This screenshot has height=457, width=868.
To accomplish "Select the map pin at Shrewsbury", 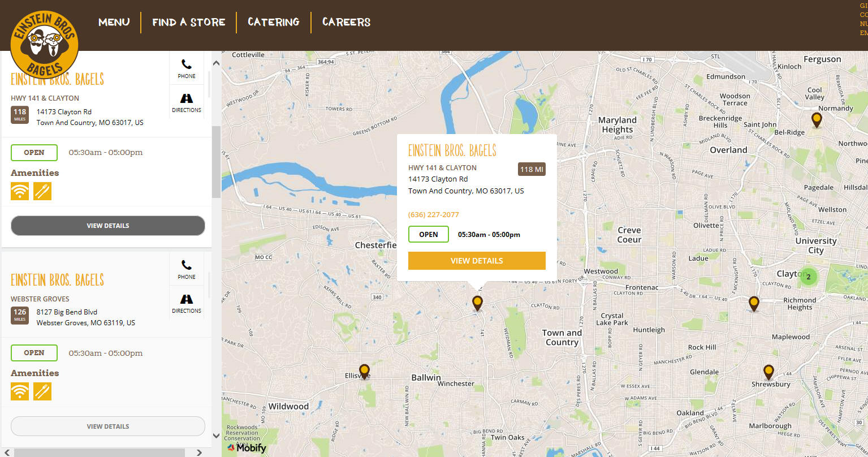I will 768,372.
